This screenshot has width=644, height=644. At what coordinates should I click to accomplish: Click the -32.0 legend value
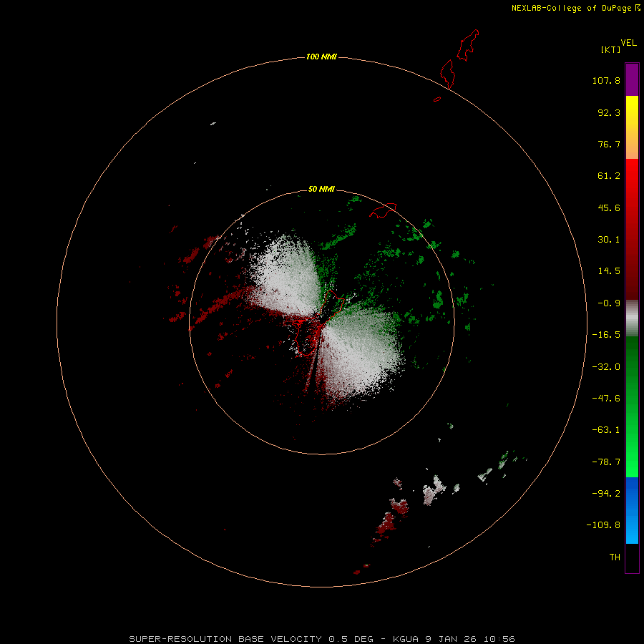[x=606, y=367]
